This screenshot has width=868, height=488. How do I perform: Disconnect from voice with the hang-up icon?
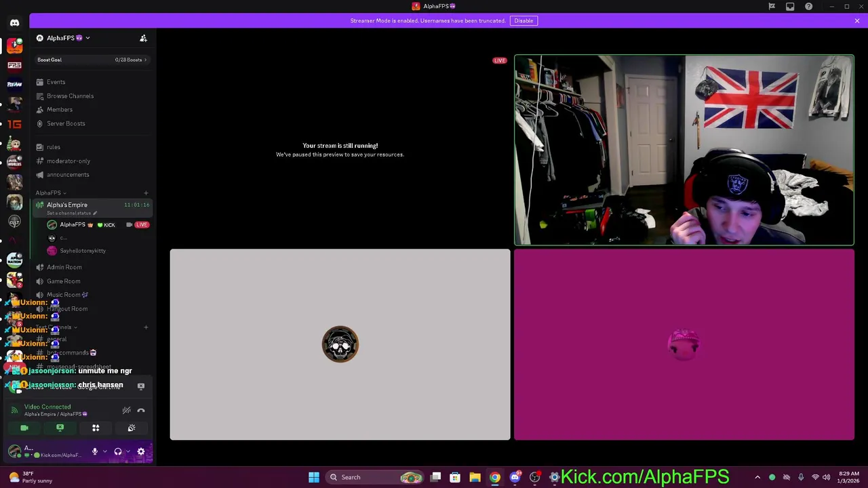click(x=141, y=410)
